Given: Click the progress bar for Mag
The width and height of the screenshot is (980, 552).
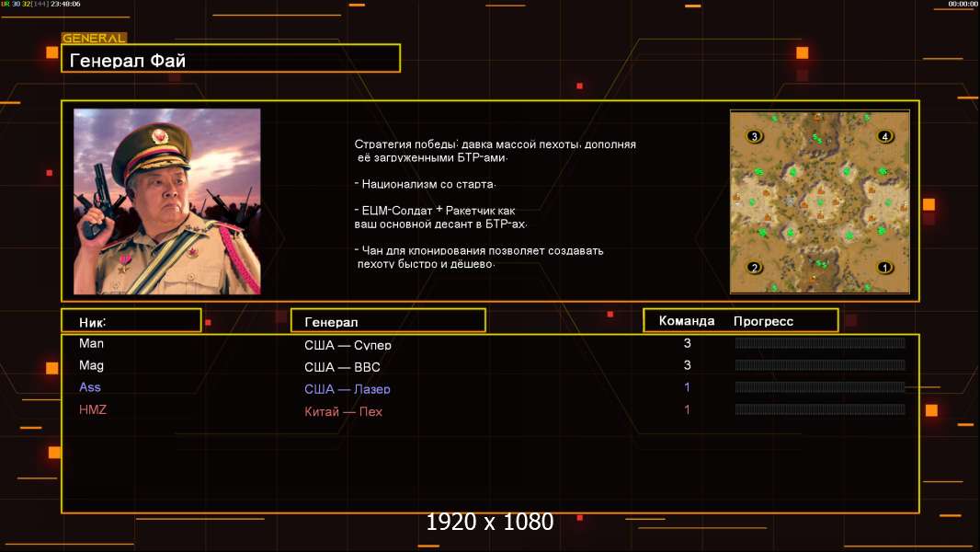Looking at the screenshot, I should [820, 365].
